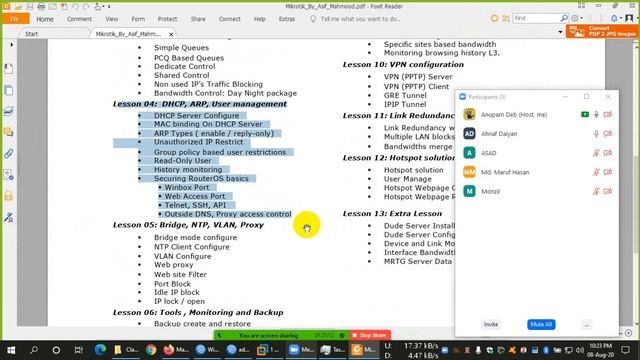Click the Lesson 10: VPN configuration heading
Image resolution: width=640 pixels, height=360 pixels.
click(x=403, y=64)
